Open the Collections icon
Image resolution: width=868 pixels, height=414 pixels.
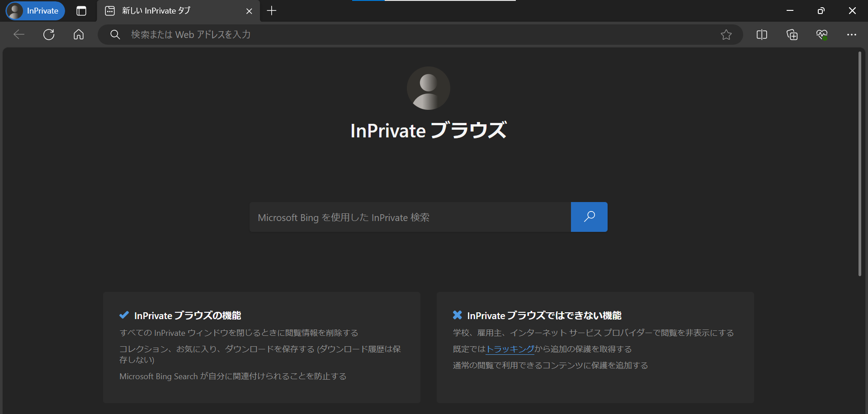(792, 34)
